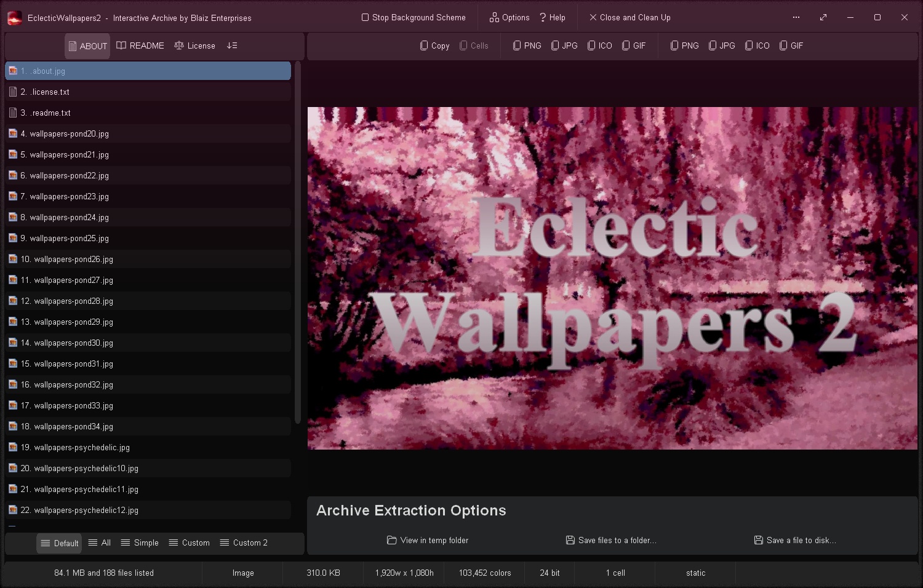Copy as ICO in first format group
This screenshot has width=923, height=588.
click(x=600, y=46)
